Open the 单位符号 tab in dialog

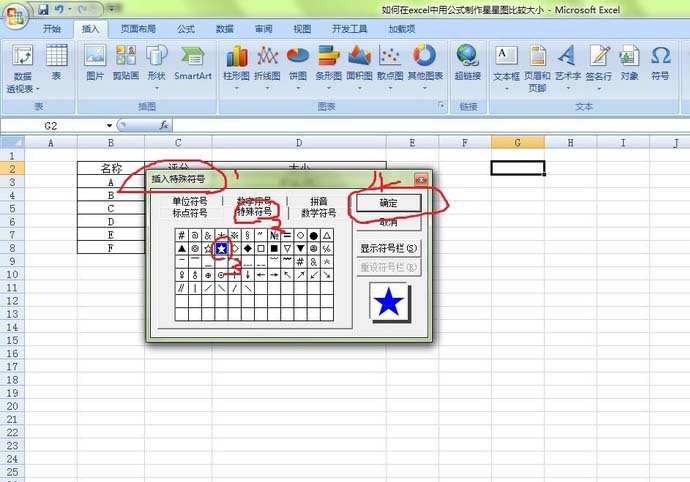(x=190, y=201)
